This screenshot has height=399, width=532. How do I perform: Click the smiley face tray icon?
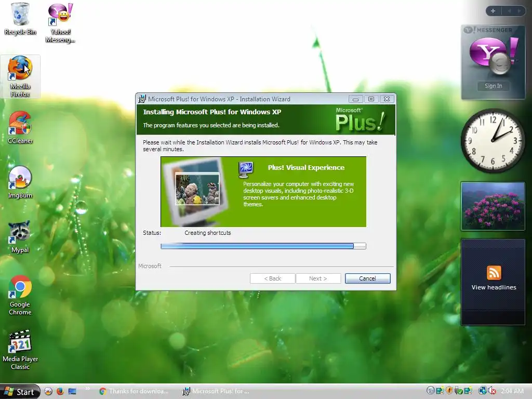coord(430,391)
